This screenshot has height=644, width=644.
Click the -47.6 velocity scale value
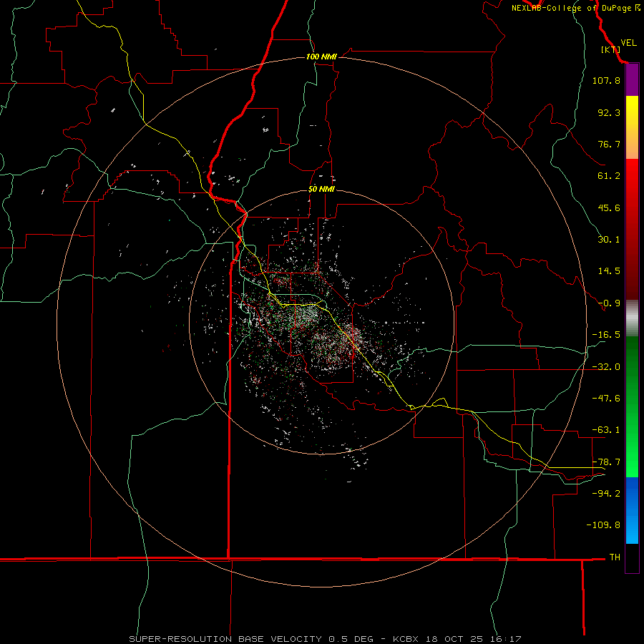pyautogui.click(x=606, y=399)
